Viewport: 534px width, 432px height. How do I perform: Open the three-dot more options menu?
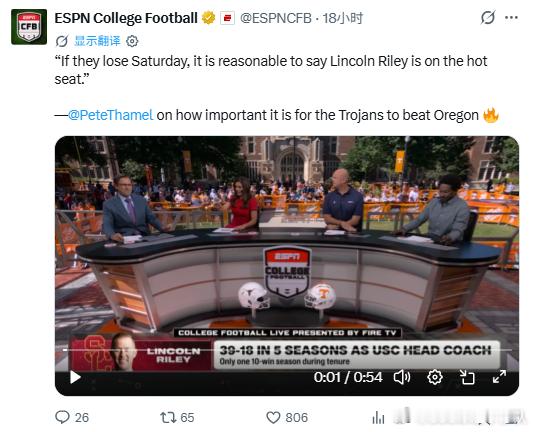(511, 18)
